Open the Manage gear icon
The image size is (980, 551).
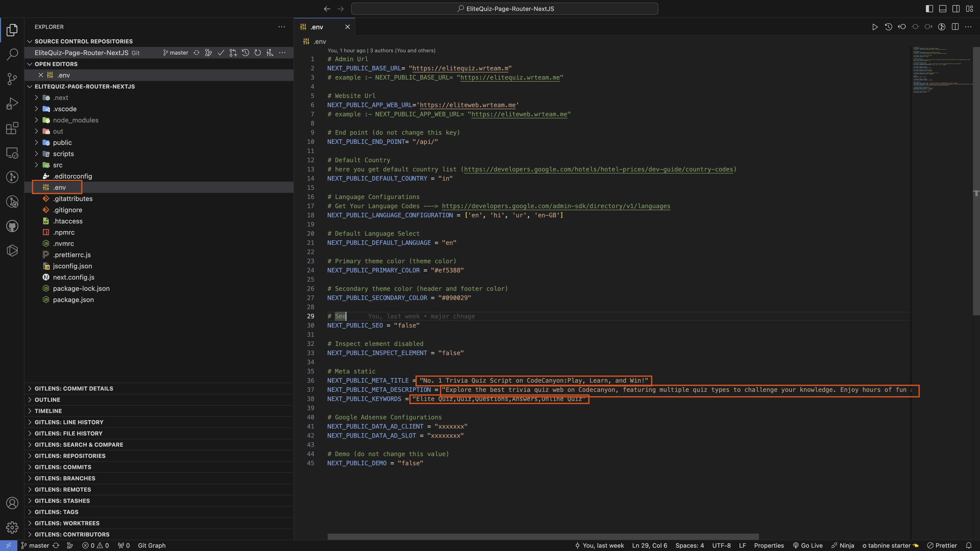tap(12, 528)
